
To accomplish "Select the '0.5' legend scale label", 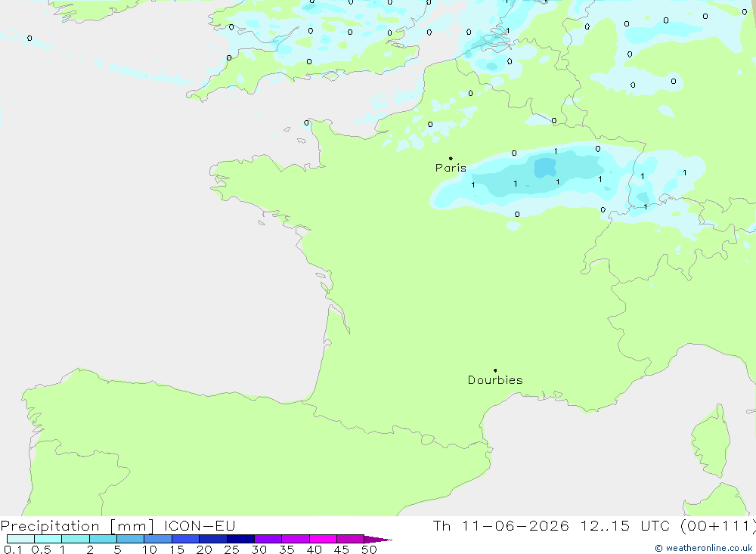I will 41,549.
